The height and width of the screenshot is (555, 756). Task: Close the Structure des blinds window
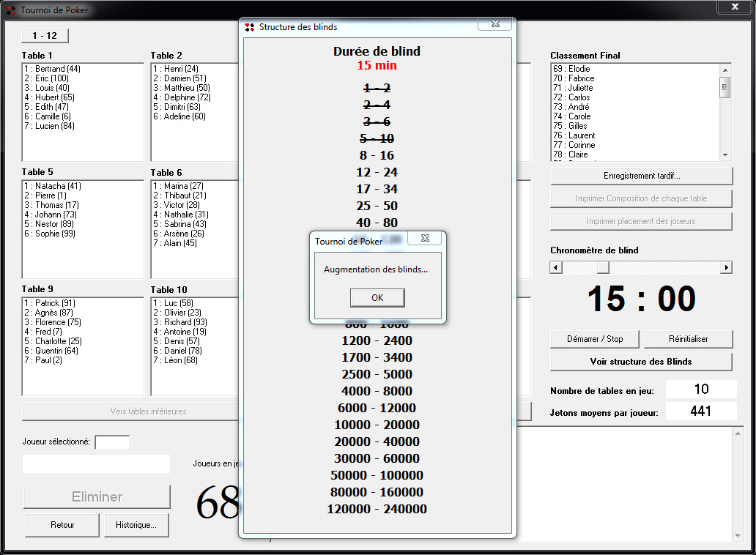[x=494, y=24]
